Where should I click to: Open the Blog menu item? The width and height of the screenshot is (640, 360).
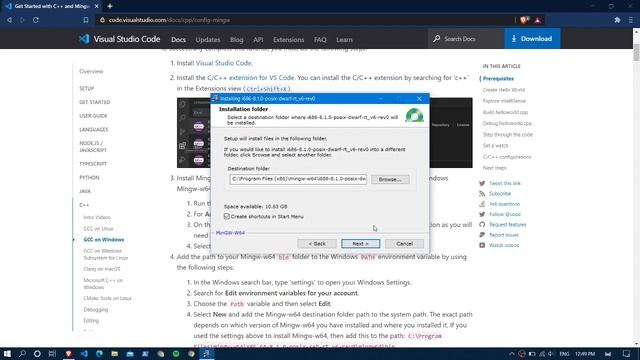click(x=237, y=40)
